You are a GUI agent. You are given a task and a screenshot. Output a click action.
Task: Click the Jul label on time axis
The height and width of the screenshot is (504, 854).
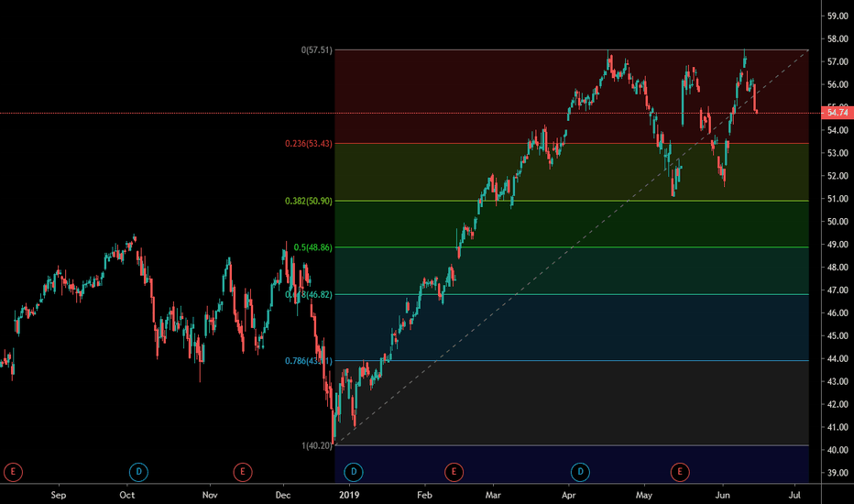794,495
